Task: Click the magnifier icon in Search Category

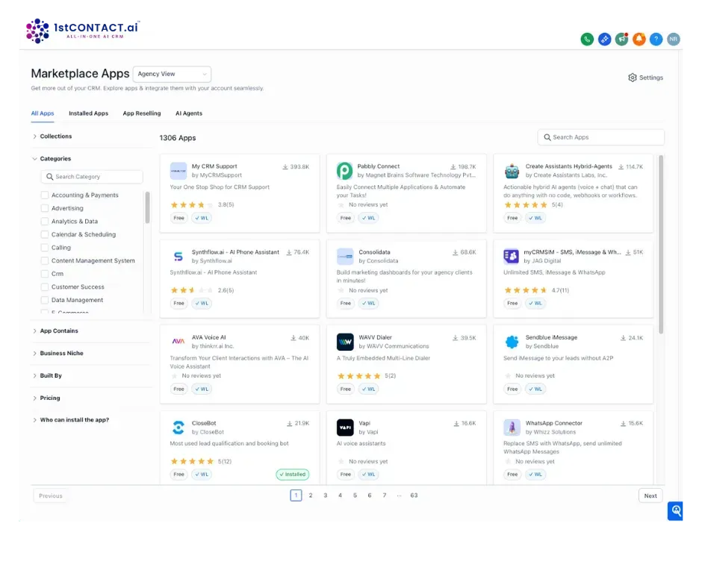Action: coord(50,177)
